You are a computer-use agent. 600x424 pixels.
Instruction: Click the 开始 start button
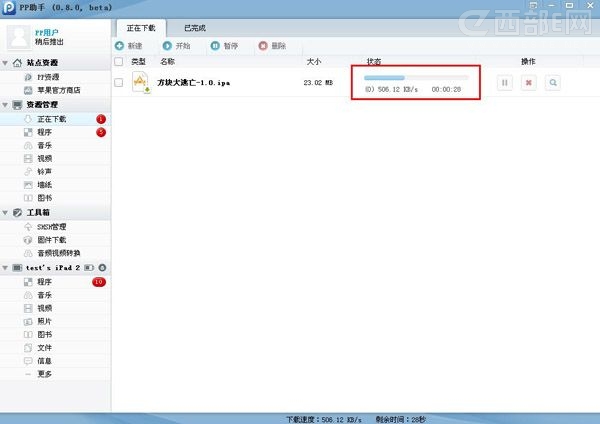tap(176, 46)
